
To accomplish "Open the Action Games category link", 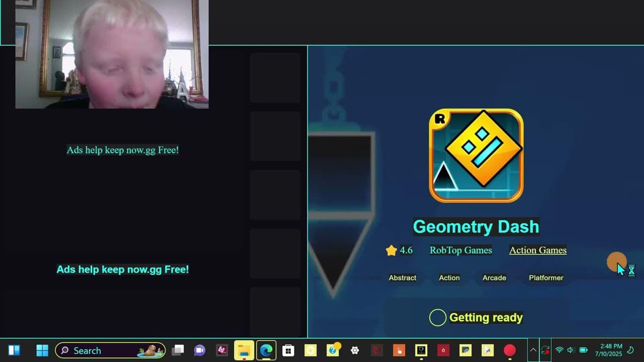I will click(538, 250).
